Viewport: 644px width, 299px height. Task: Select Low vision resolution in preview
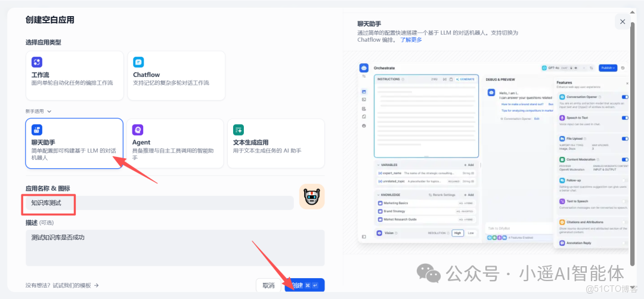(470, 233)
